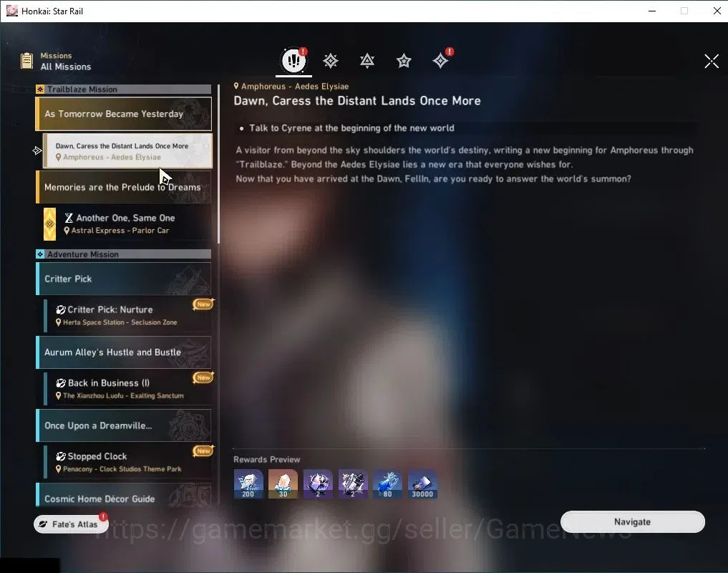728x573 pixels.
Task: Click the mission list scrollbar
Action: [218, 164]
